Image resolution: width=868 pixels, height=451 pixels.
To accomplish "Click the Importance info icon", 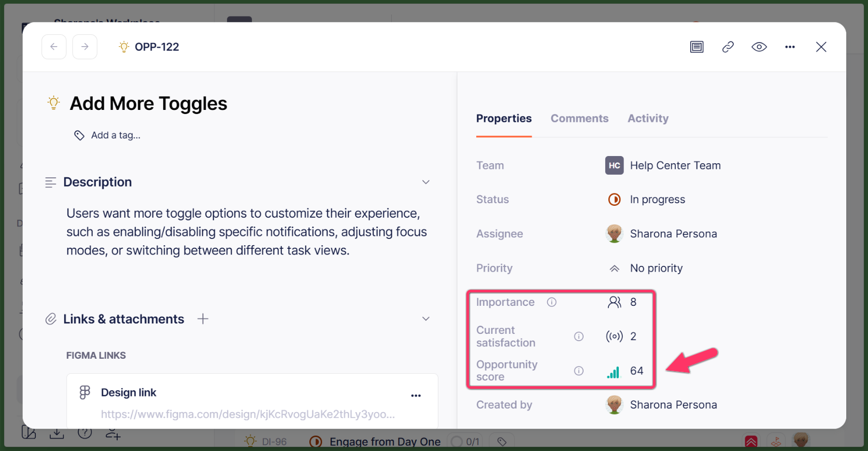I will (552, 302).
